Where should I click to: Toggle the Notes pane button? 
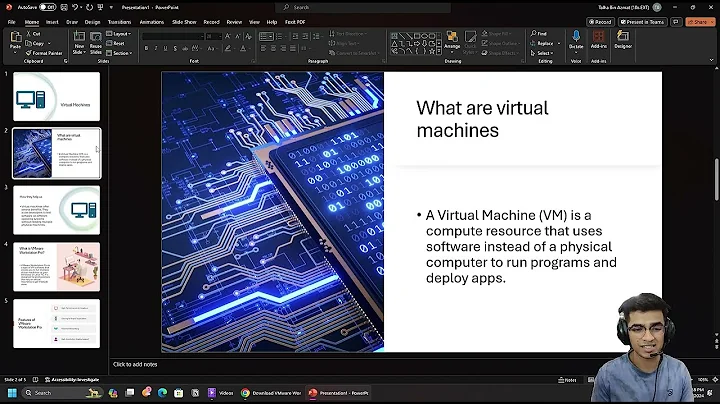(567, 380)
